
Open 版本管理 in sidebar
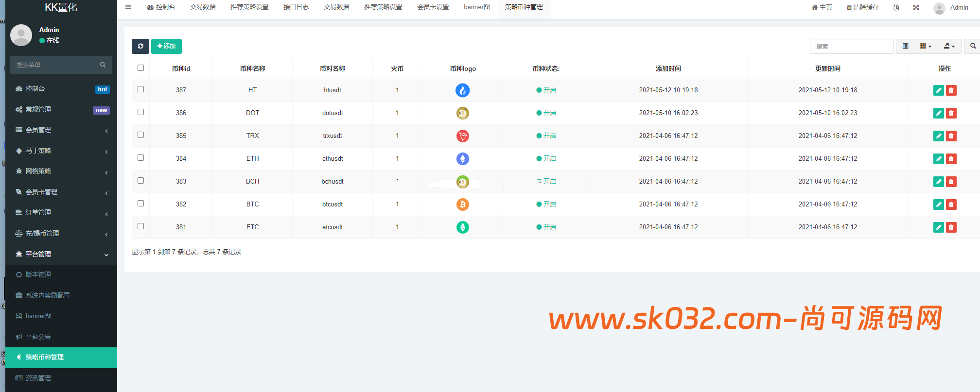[61, 275]
